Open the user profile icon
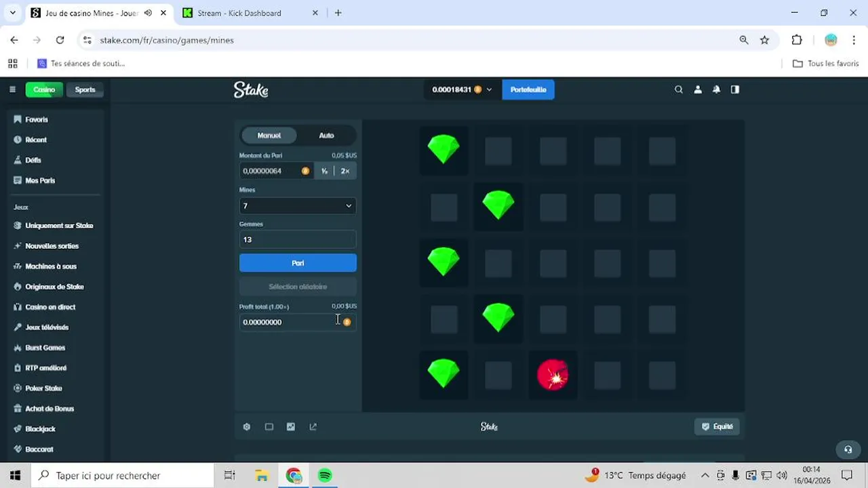 click(x=698, y=89)
